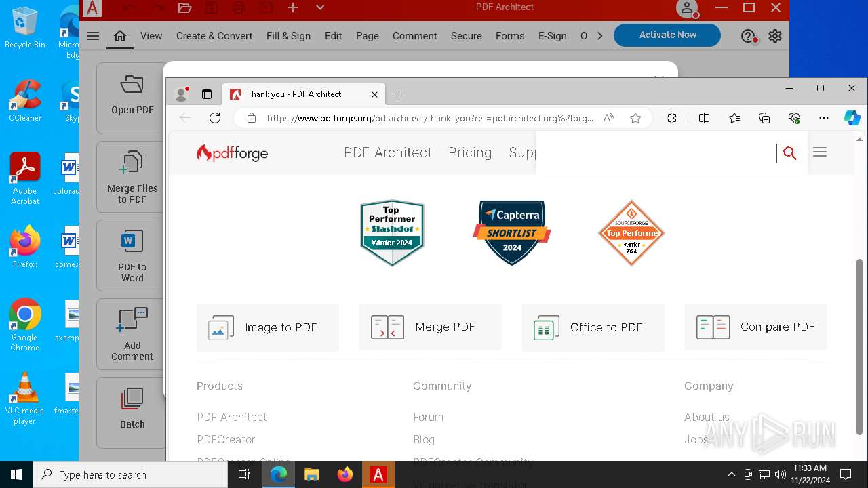Switch to the Comment tab
The image size is (868, 488).
(414, 36)
